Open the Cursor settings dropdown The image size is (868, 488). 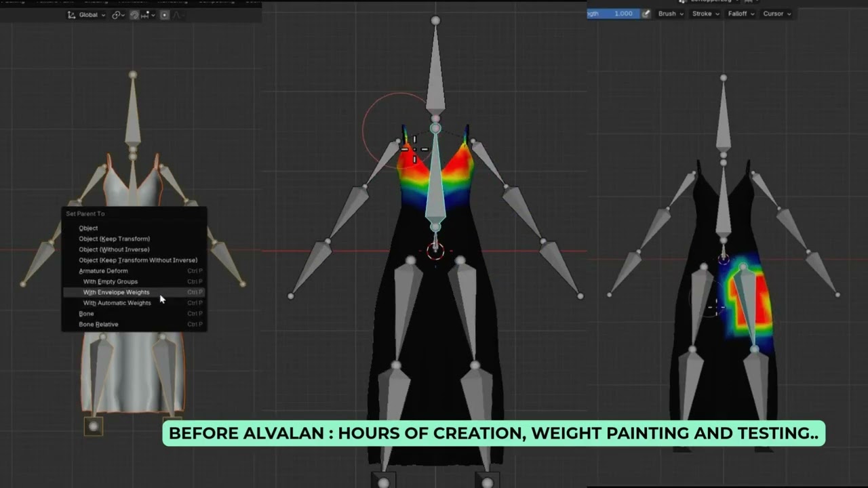pyautogui.click(x=776, y=14)
